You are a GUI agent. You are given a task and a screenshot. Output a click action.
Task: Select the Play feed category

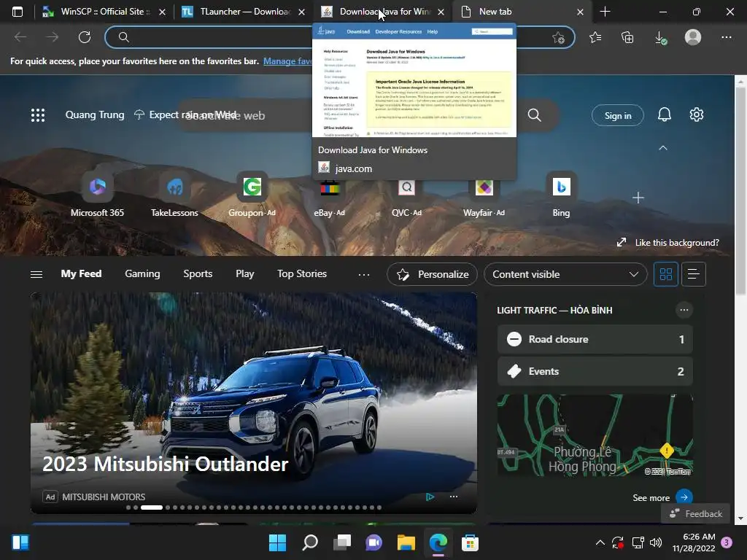245,274
